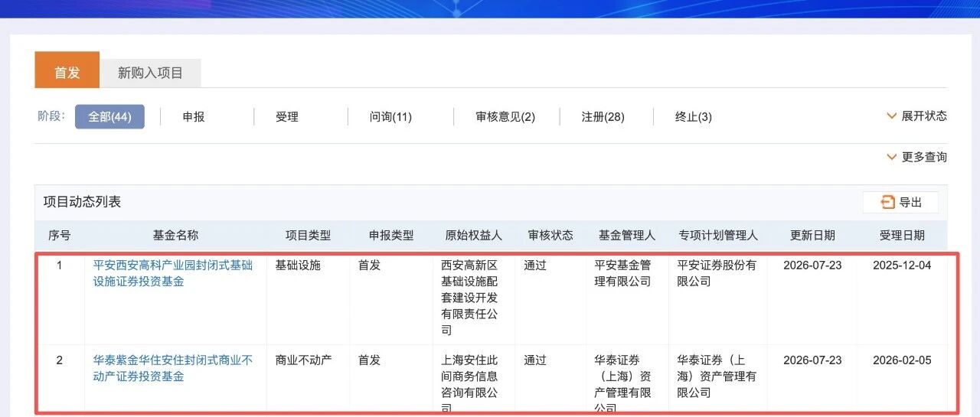Click the 导出 export button
The image size is (980, 417).
coord(900,202)
